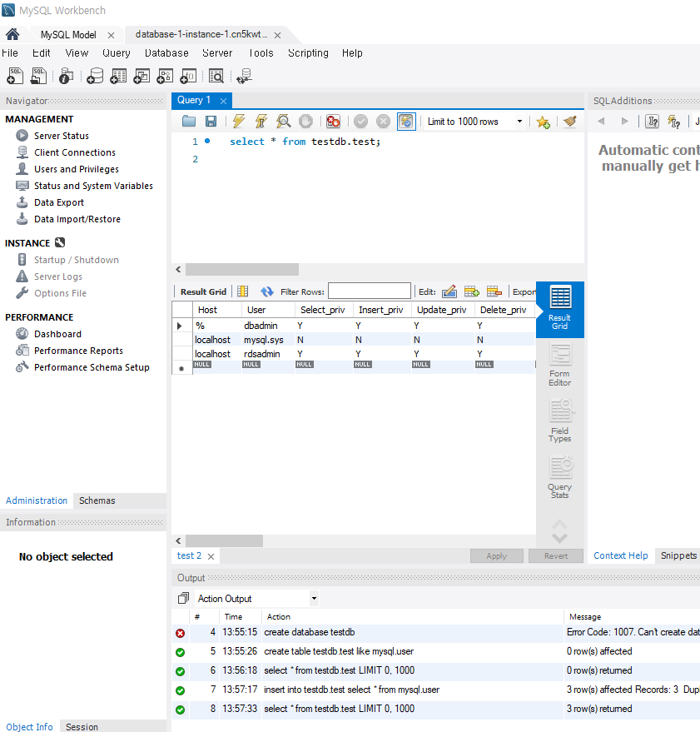The width and height of the screenshot is (700, 732).
Task: Click the output copy icon beside Action Output
Action: (183, 598)
